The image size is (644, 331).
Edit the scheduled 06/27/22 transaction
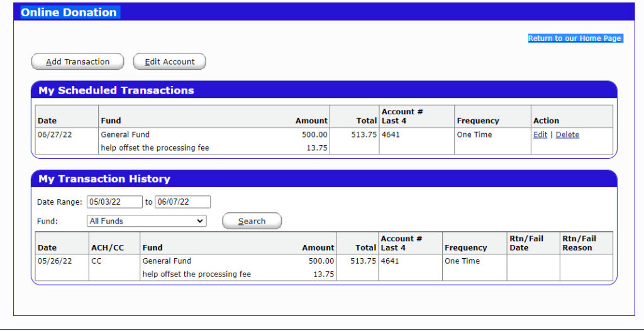(540, 134)
